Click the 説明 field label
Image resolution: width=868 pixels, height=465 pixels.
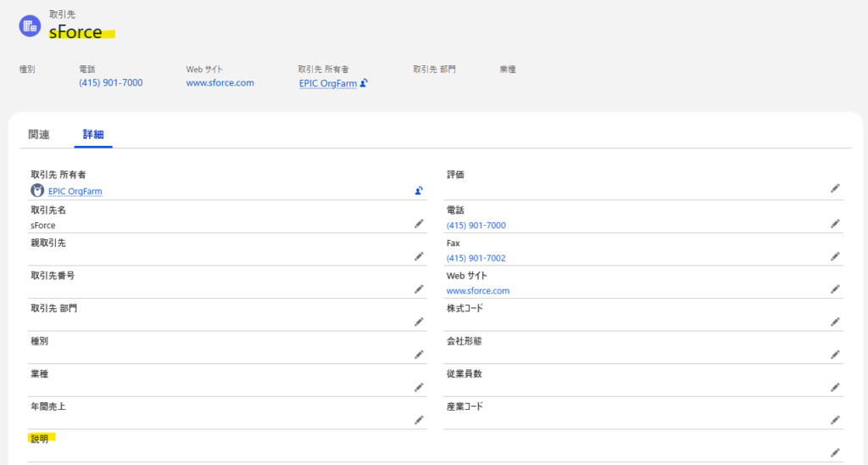[x=39, y=439]
